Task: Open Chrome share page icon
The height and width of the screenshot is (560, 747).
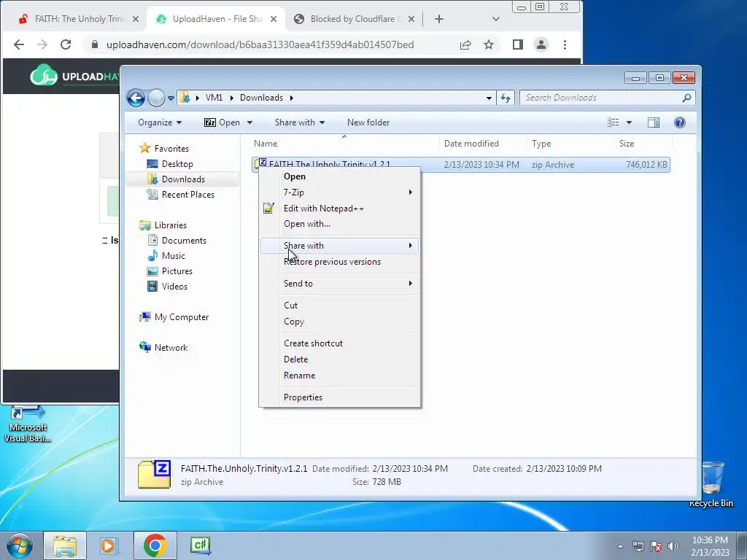Action: pos(465,44)
